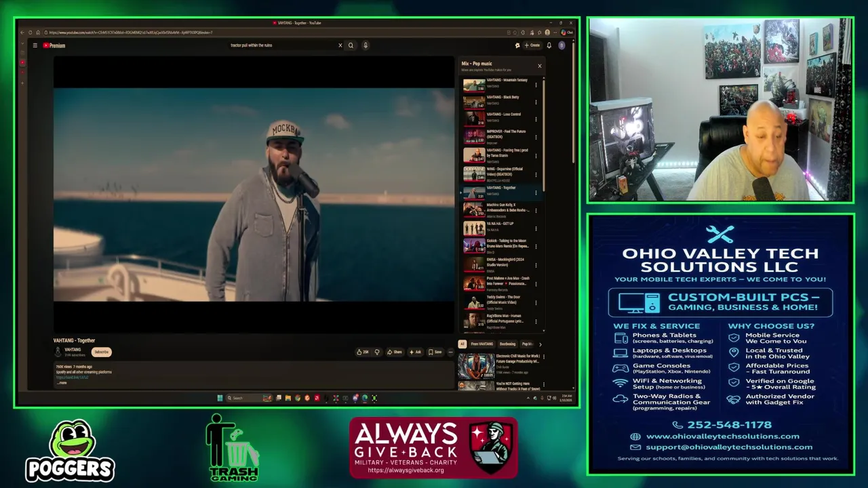Viewport: 868px width, 488px height.
Task: Close the Mix - Pop music playlist panel
Action: pos(540,66)
